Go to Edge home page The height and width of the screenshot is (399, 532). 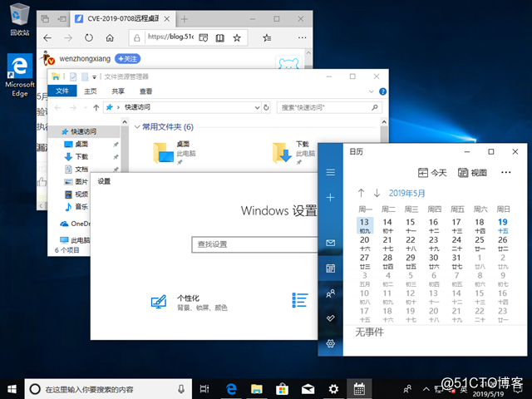click(x=110, y=37)
